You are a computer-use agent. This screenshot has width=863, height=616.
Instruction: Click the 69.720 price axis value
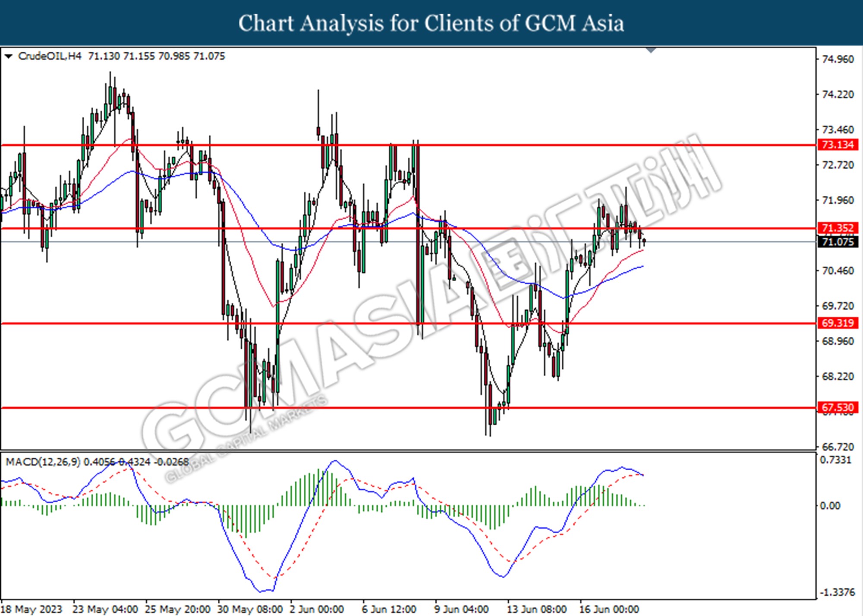(838, 306)
